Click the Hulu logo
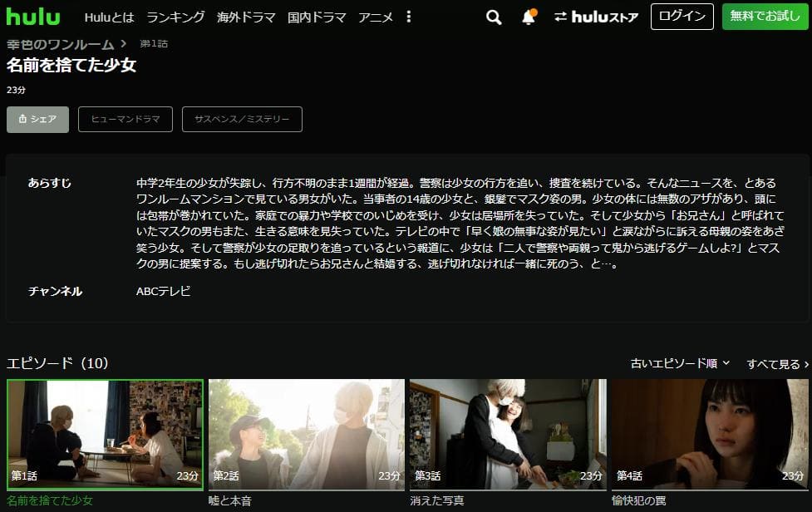The width and height of the screenshot is (812, 512). pyautogui.click(x=33, y=17)
